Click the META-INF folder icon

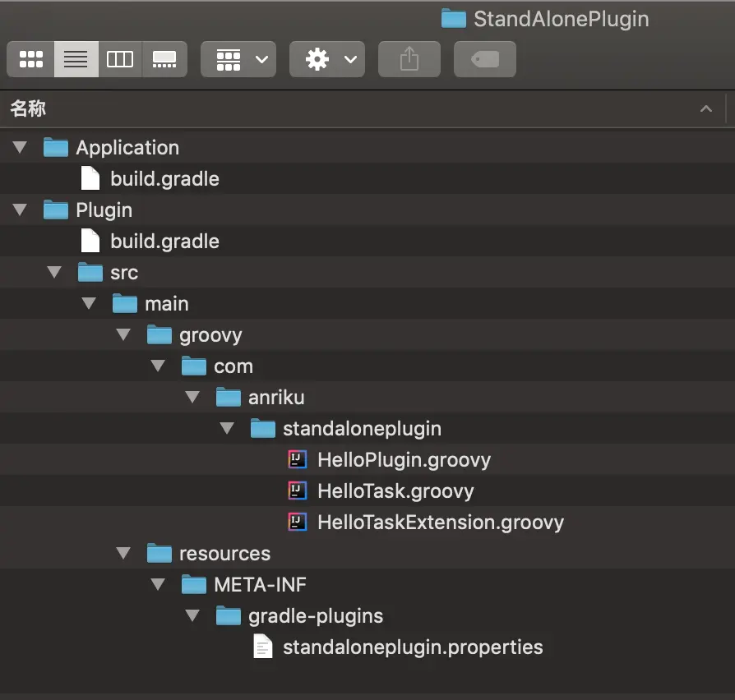click(x=194, y=584)
